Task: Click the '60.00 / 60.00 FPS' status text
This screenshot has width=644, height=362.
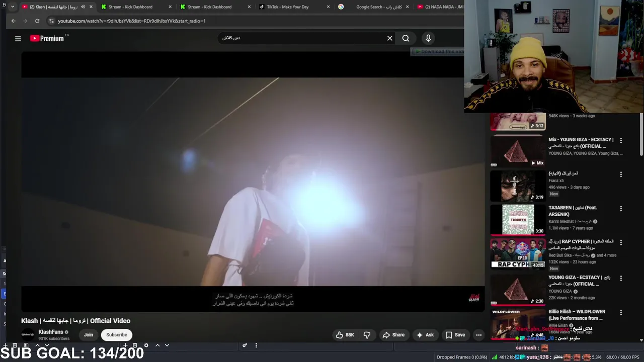Action: pos(623,357)
